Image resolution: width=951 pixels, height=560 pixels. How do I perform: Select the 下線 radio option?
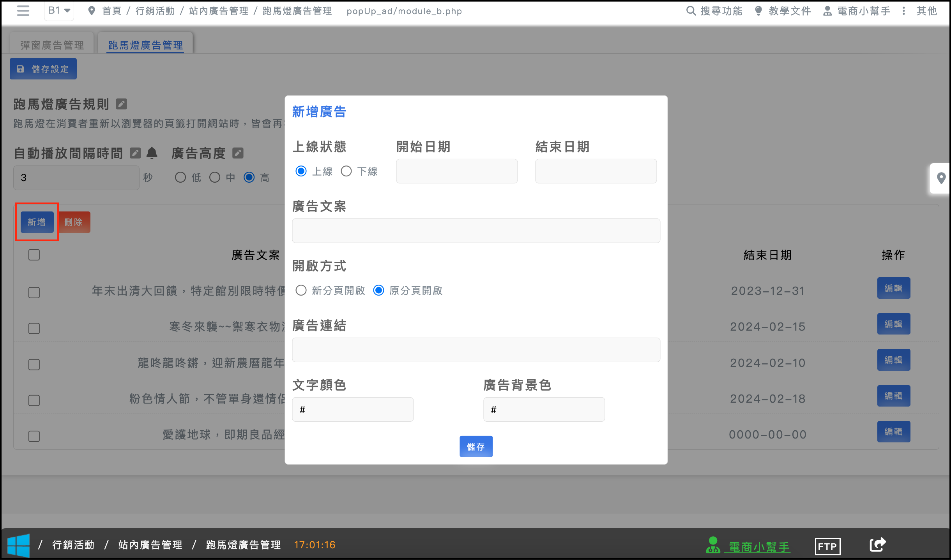click(x=346, y=171)
